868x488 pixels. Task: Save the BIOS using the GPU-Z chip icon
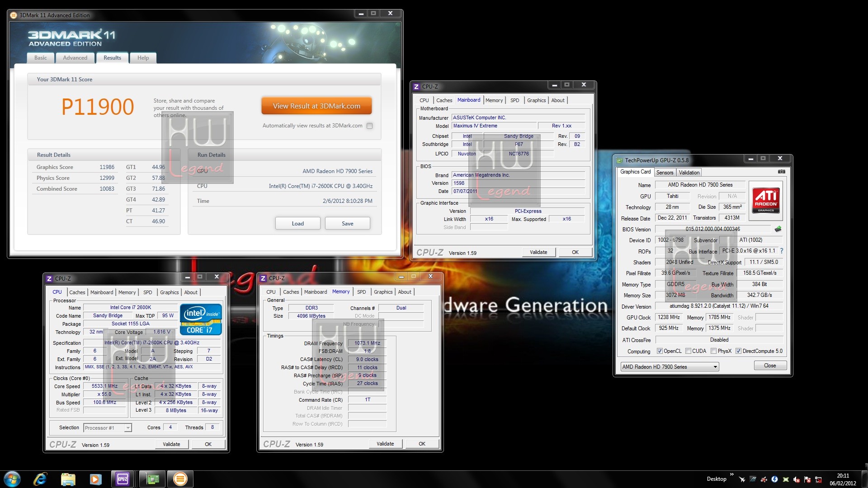tap(778, 229)
